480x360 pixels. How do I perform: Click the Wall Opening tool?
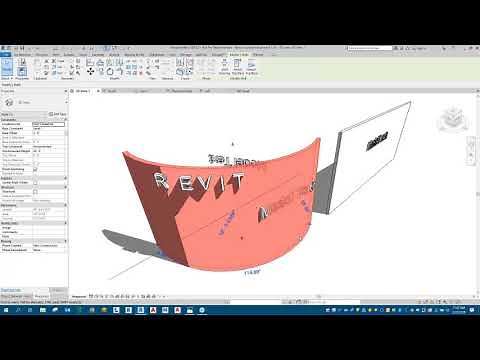pyautogui.click(x=224, y=67)
